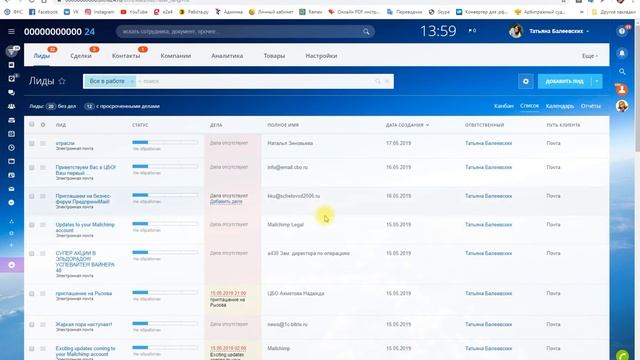Remove the Все в работе filter chip
Screen dimensions: 640x360
tap(132, 81)
